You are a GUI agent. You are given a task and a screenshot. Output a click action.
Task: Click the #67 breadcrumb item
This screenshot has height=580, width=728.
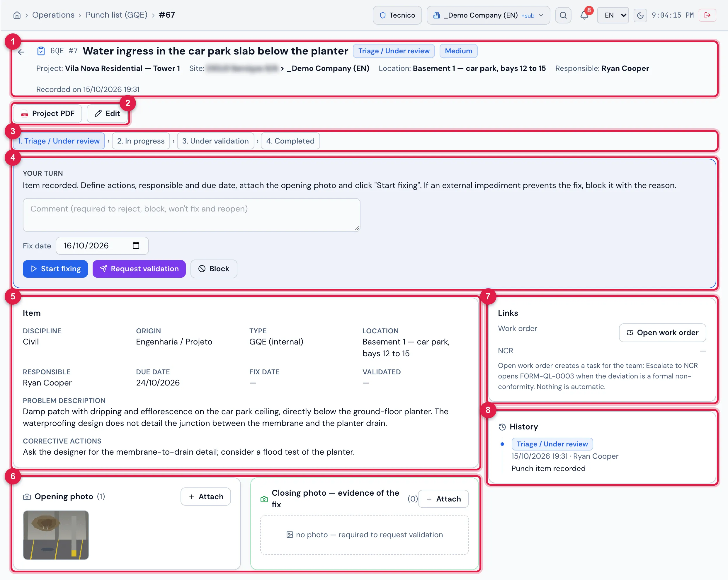(167, 15)
